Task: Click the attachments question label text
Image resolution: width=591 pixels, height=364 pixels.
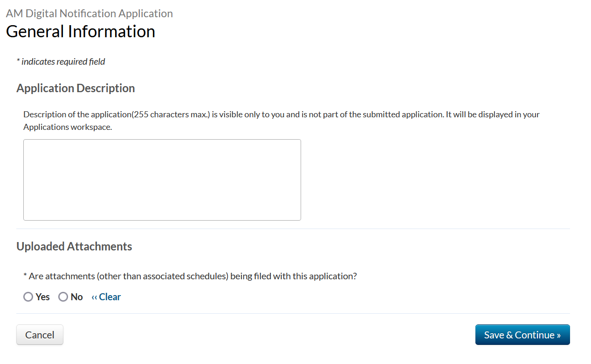Action: point(192,276)
